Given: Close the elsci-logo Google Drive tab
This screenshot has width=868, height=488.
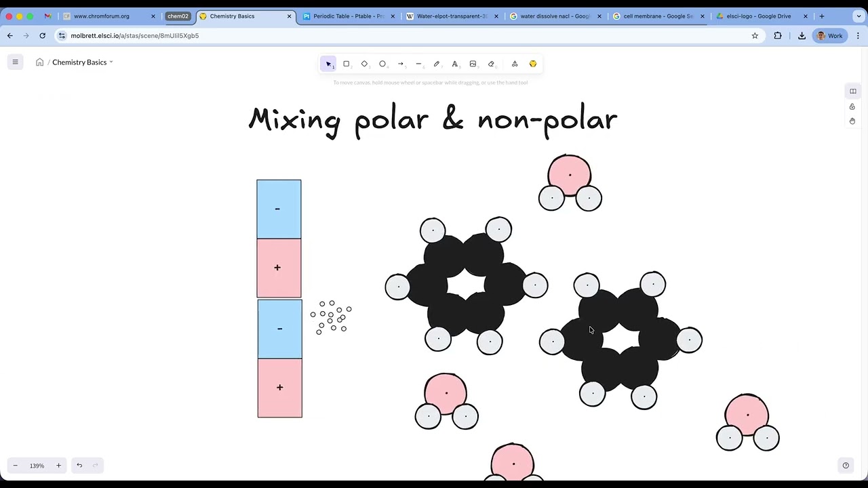Looking at the screenshot, I should (805, 16).
